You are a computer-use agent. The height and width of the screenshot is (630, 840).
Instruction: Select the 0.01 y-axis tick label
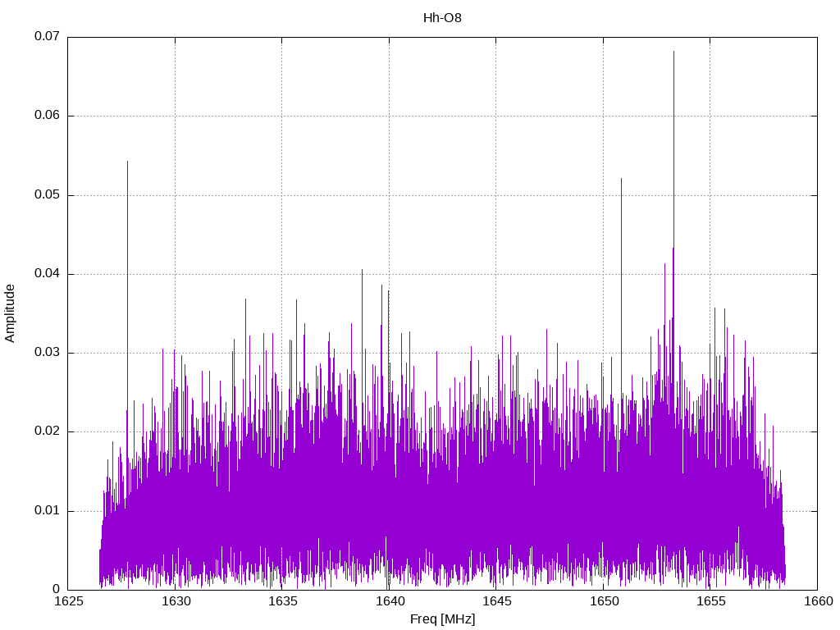pos(47,511)
